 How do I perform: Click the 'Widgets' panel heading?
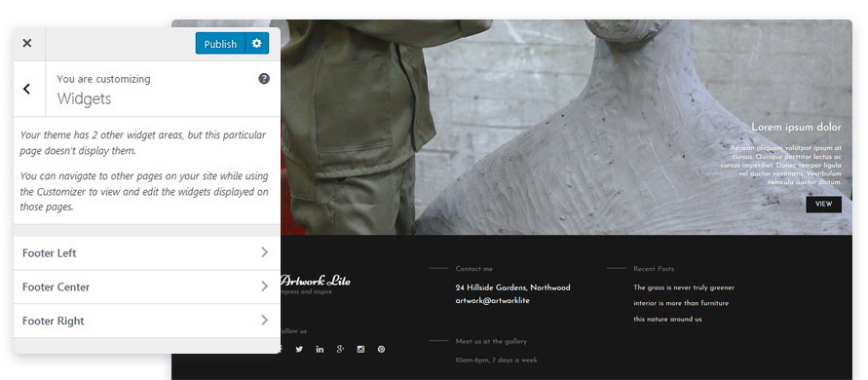click(84, 98)
